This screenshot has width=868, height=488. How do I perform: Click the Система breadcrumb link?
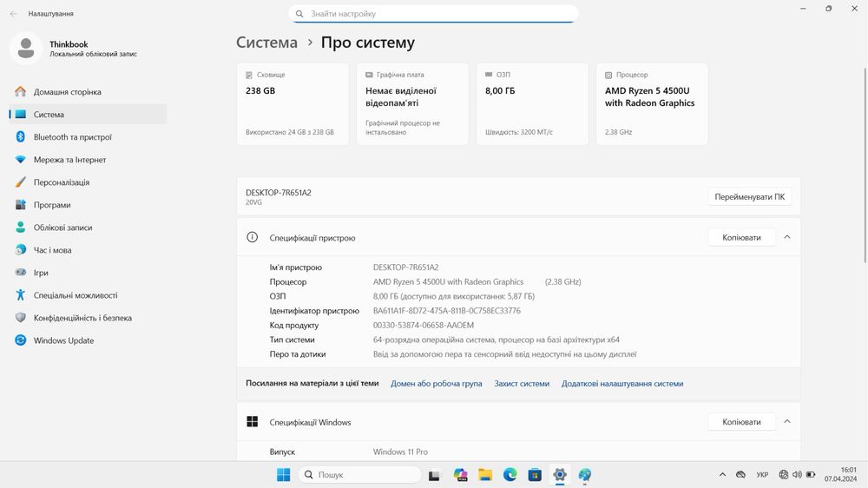[266, 43]
